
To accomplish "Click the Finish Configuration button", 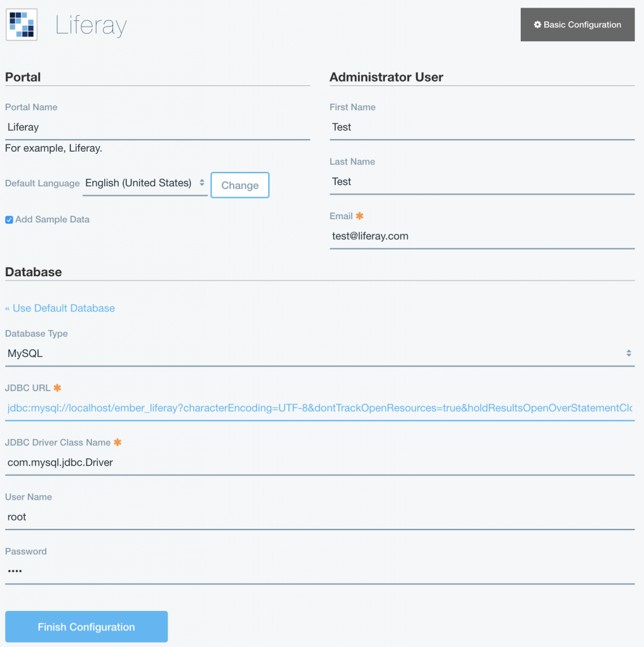I will click(86, 627).
